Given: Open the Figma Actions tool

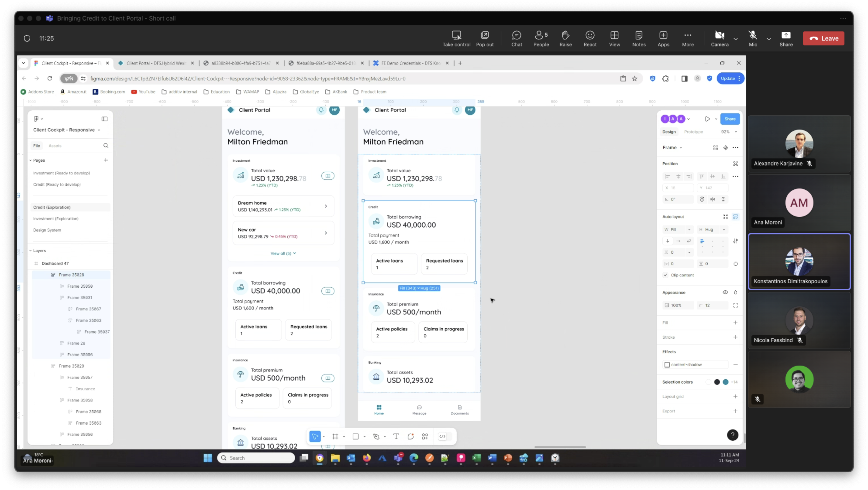Looking at the screenshot, I should (425, 437).
